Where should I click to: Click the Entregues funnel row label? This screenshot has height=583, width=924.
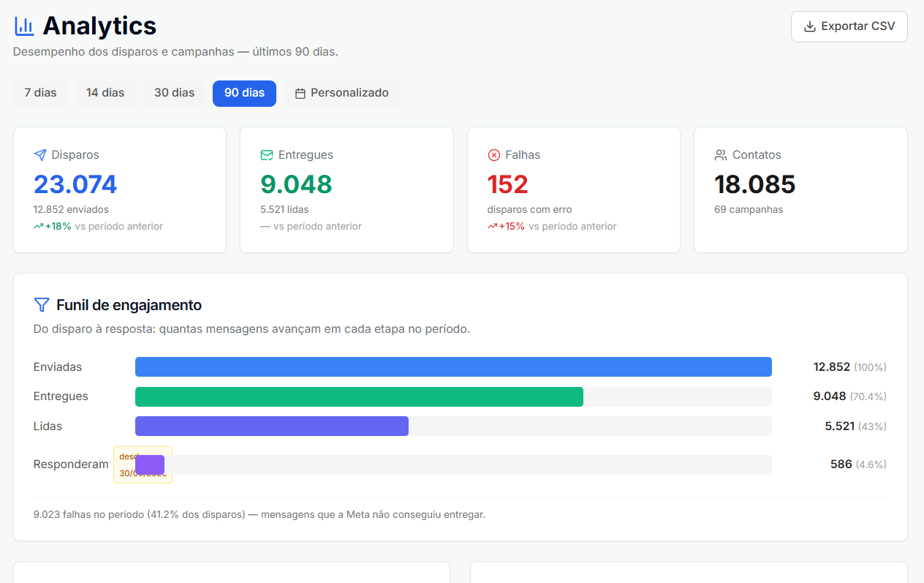point(61,396)
